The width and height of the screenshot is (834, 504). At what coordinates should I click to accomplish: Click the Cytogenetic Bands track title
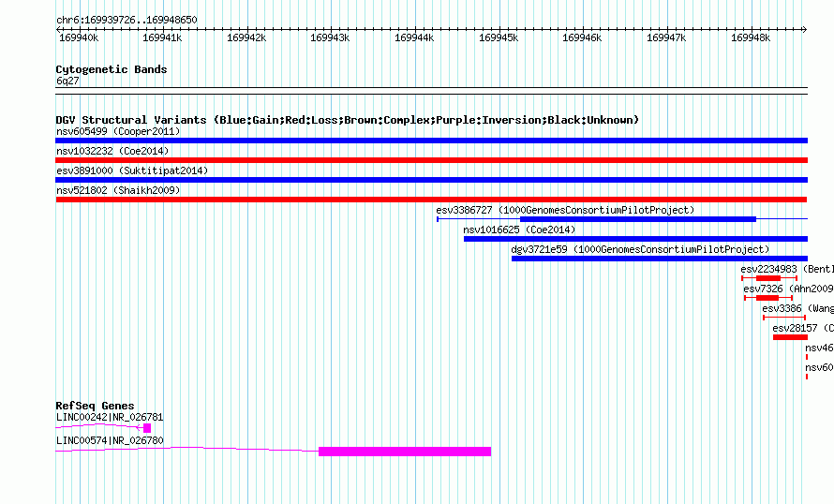[112, 69]
